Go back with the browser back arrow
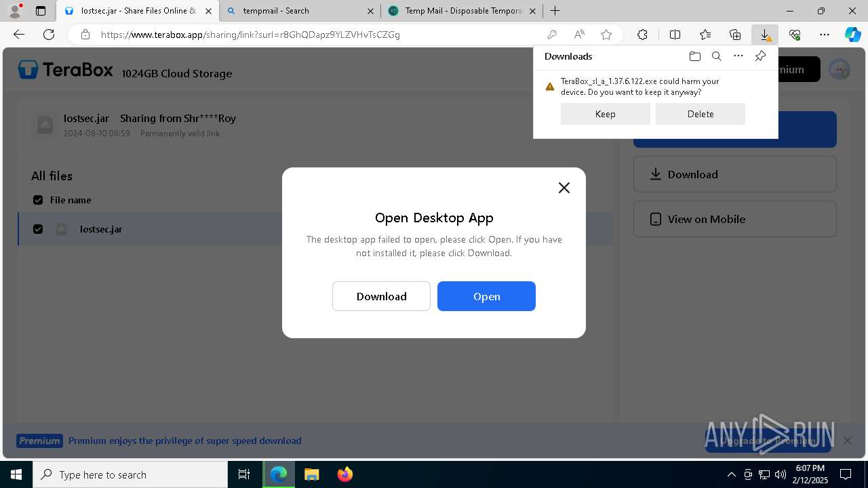 coord(19,35)
